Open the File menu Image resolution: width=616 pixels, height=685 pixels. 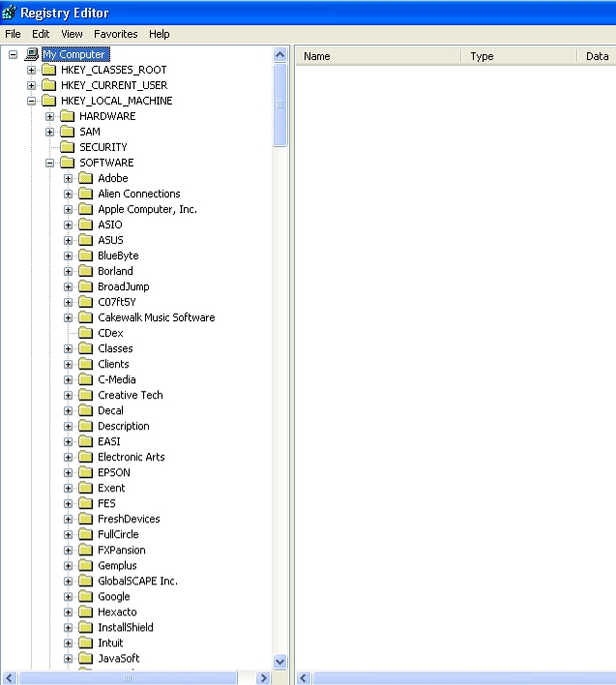[x=14, y=34]
